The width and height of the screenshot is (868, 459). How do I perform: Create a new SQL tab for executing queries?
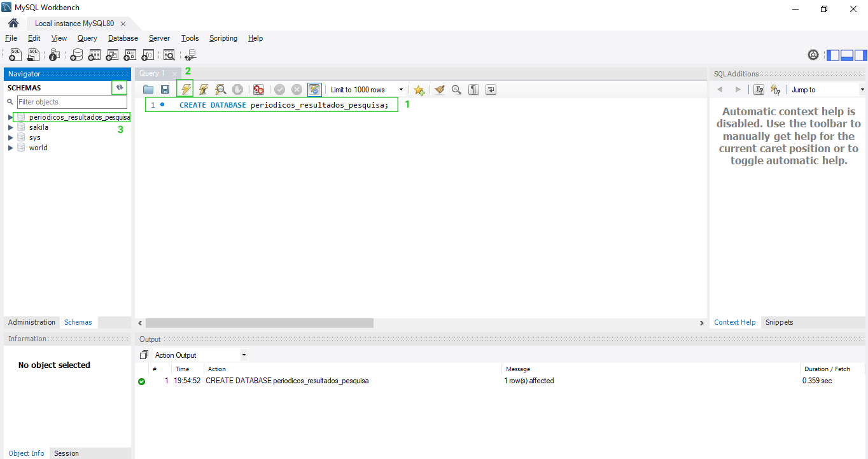tap(15, 55)
